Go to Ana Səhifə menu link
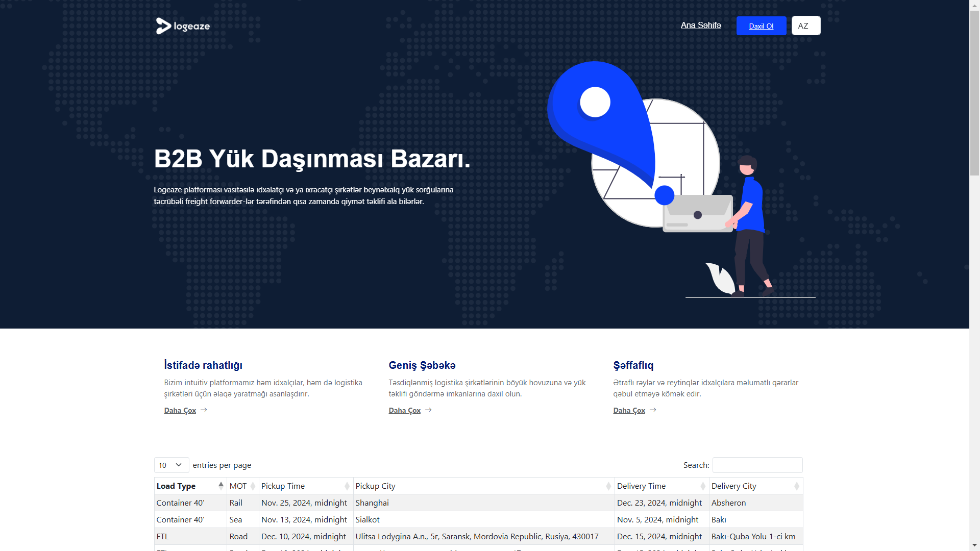Image resolution: width=980 pixels, height=551 pixels. 700,25
